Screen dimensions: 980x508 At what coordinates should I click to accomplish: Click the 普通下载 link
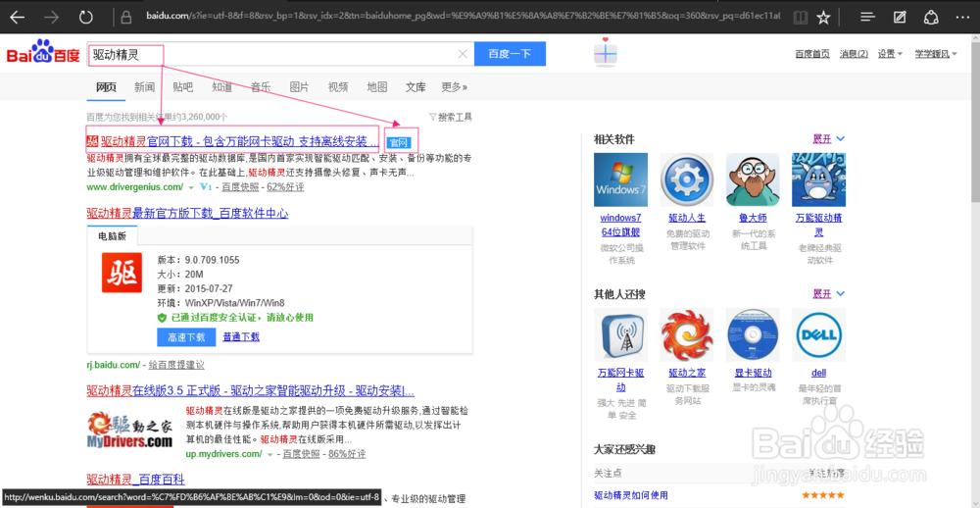[241, 336]
